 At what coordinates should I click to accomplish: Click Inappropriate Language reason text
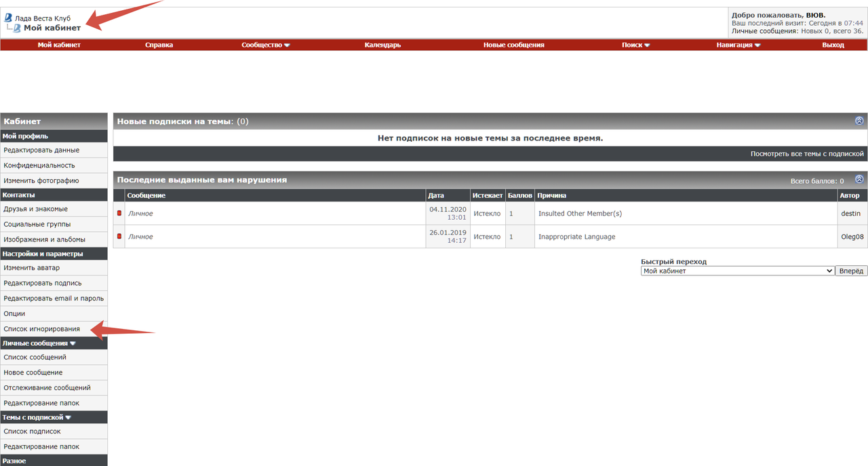coord(577,236)
